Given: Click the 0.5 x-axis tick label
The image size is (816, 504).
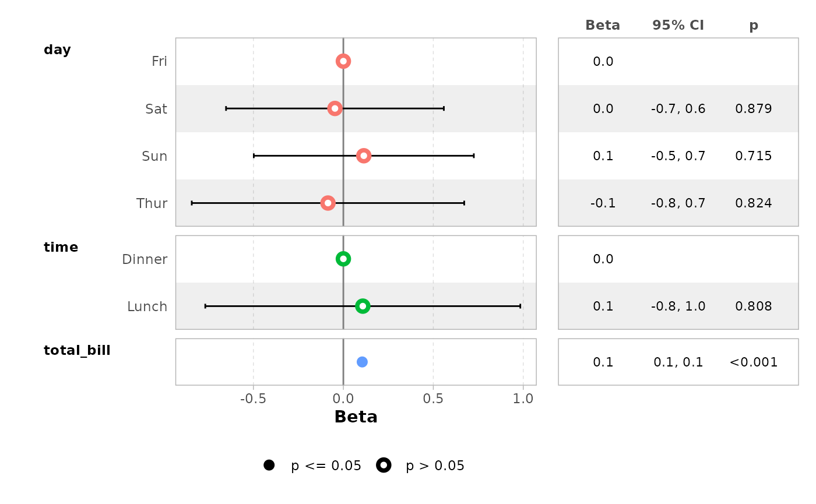Looking at the screenshot, I should [x=433, y=399].
